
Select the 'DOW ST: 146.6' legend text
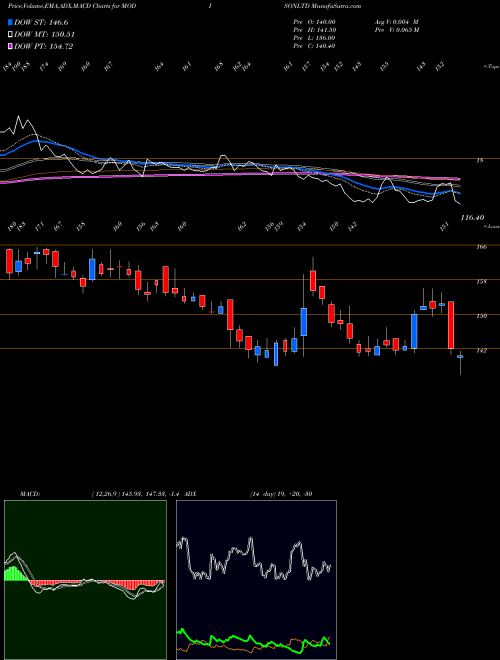tap(41, 22)
